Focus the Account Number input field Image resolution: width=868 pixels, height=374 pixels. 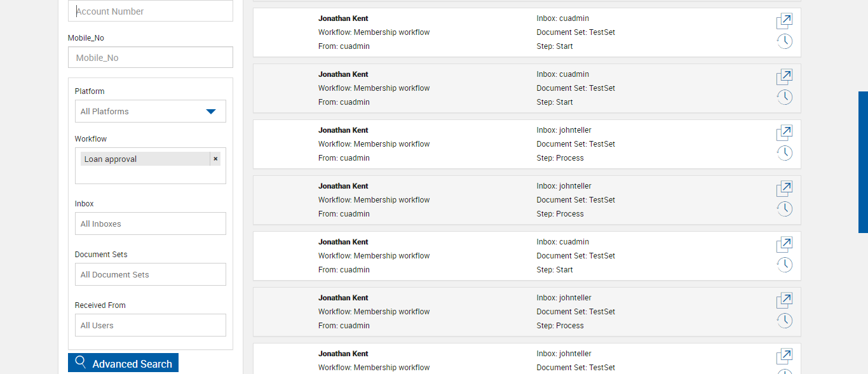click(x=150, y=11)
